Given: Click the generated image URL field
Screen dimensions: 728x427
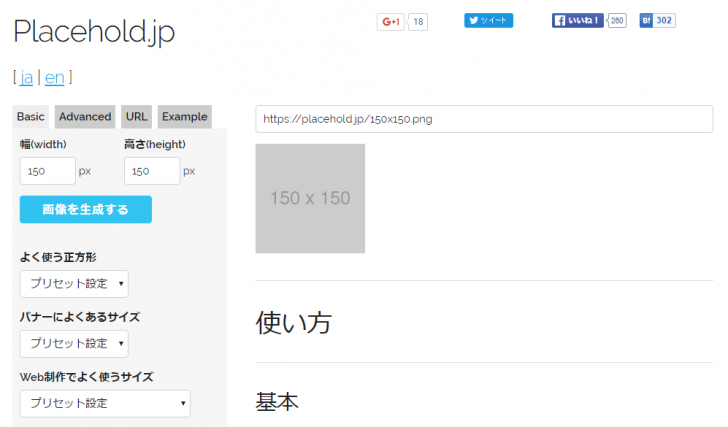Looking at the screenshot, I should click(484, 119).
